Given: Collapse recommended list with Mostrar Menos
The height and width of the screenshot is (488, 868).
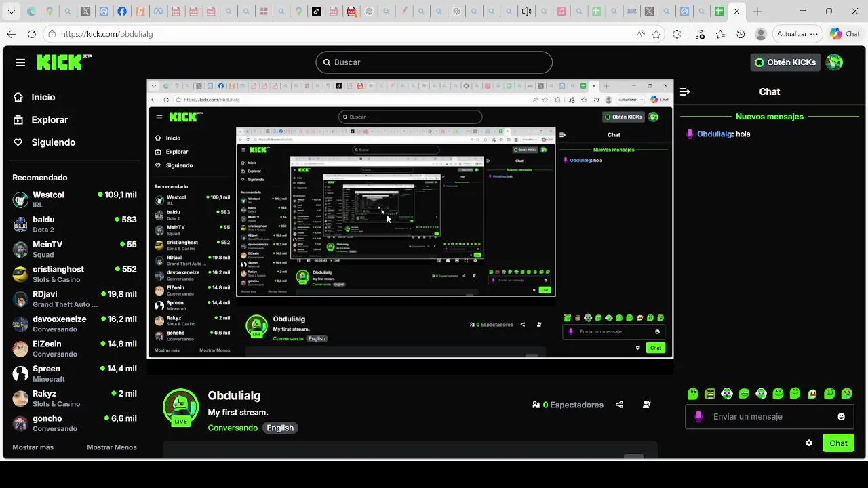Looking at the screenshot, I should [x=112, y=447].
